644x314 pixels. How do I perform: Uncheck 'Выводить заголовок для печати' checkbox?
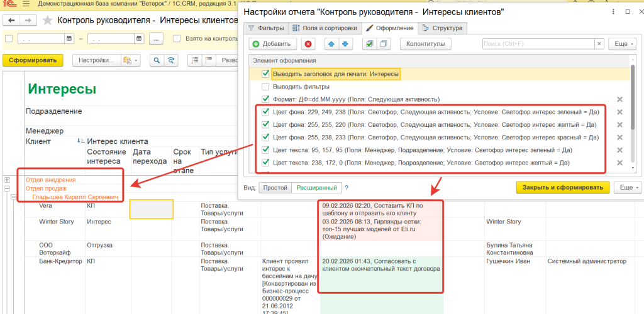coord(265,74)
